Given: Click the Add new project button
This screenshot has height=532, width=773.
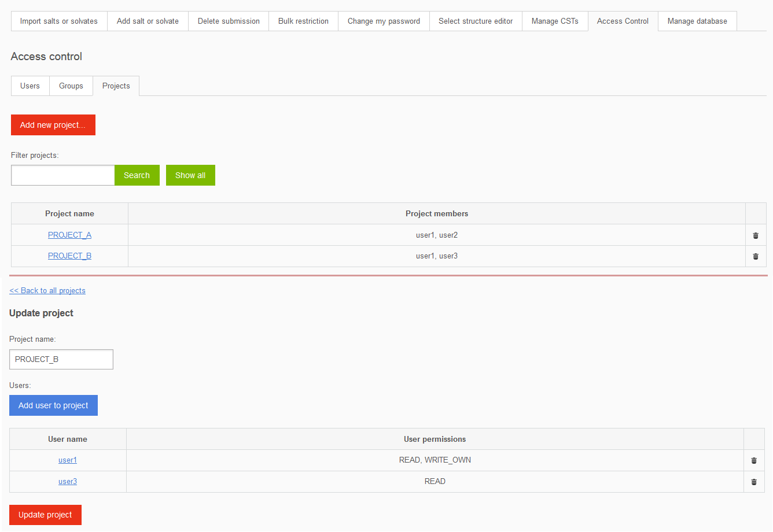Looking at the screenshot, I should (x=53, y=124).
